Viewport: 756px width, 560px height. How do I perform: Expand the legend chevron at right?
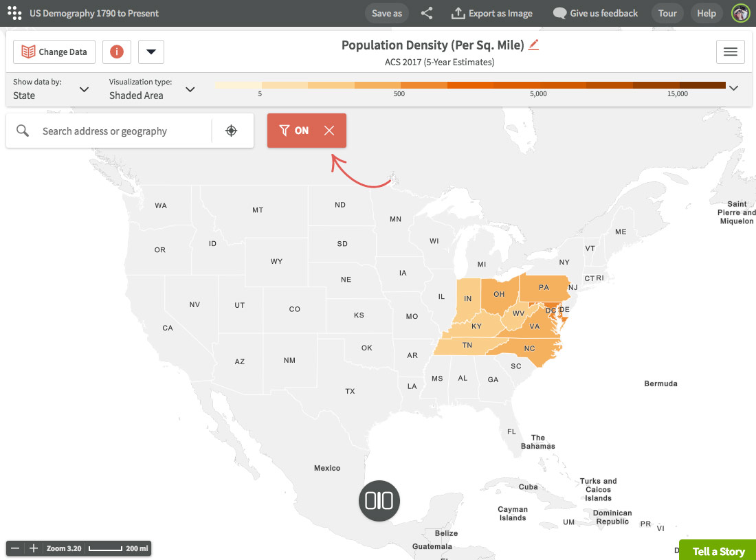[x=733, y=88]
